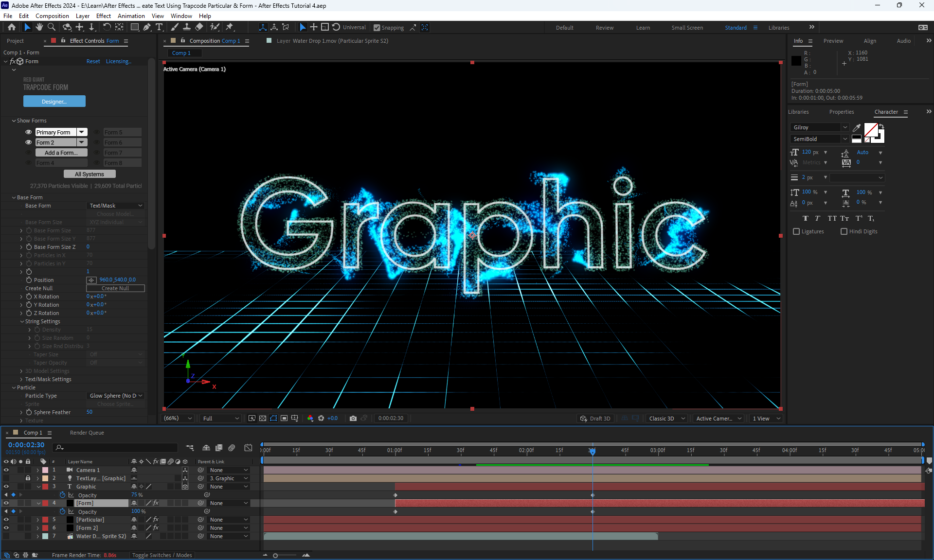Image resolution: width=934 pixels, height=560 pixels.
Task: Open the Base Form Text/Mask dropdown
Action: pyautogui.click(x=116, y=206)
